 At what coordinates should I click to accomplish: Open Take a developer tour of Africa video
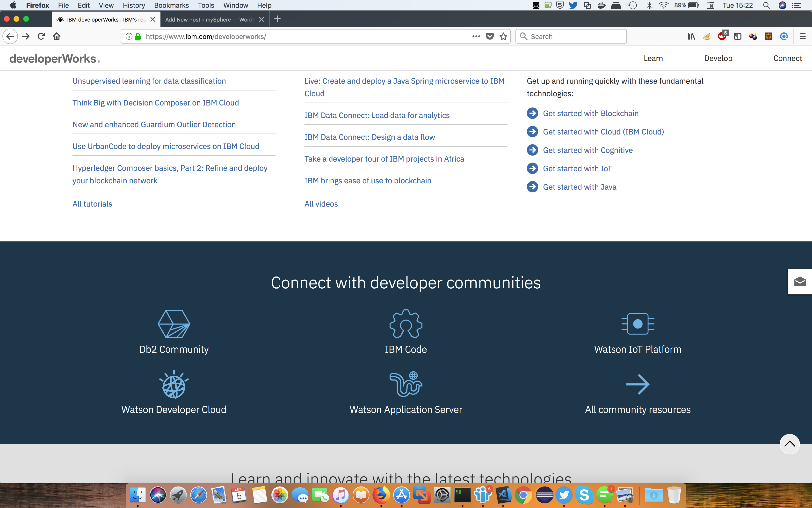point(384,159)
